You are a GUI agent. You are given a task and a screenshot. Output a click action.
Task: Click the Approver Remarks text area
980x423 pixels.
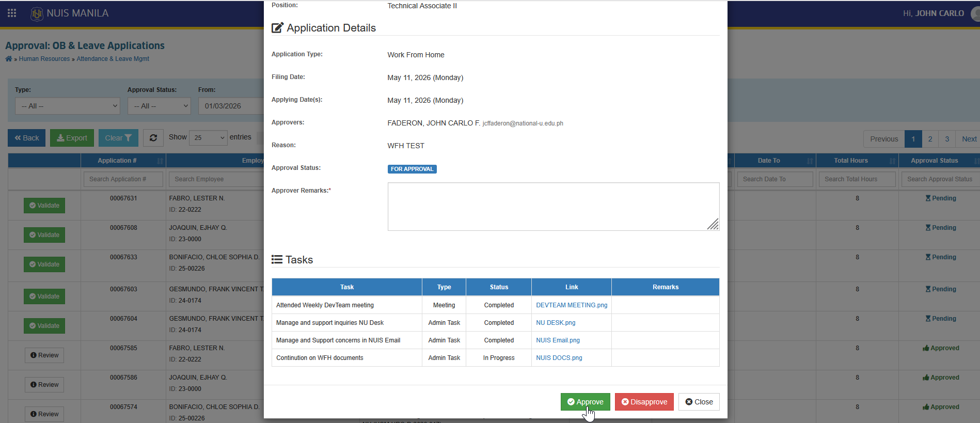point(553,207)
